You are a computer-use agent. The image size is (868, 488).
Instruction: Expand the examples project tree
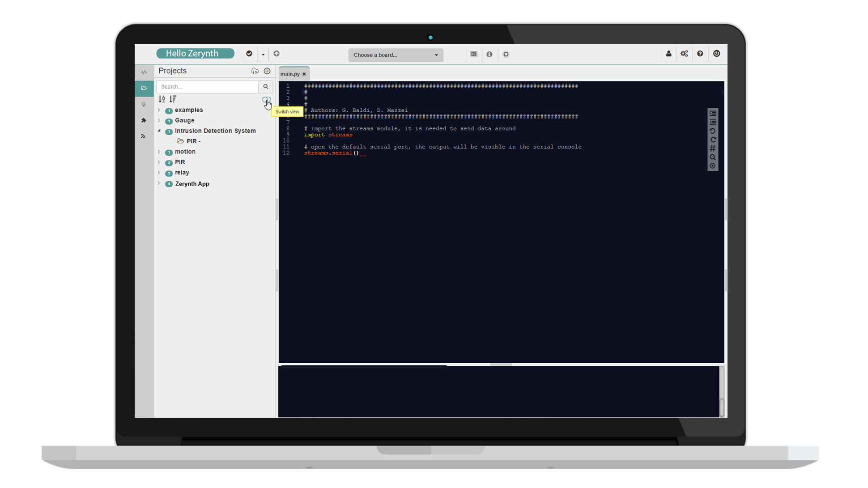click(159, 110)
